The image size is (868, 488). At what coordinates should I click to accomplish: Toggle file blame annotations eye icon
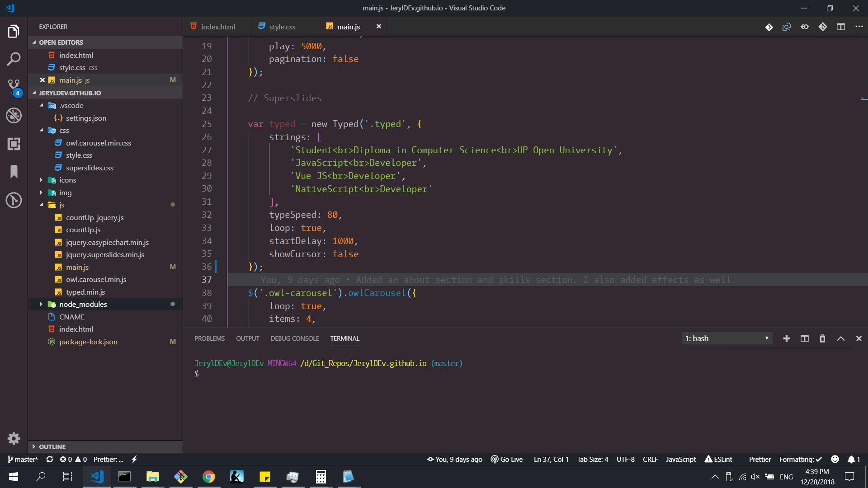coord(805,27)
